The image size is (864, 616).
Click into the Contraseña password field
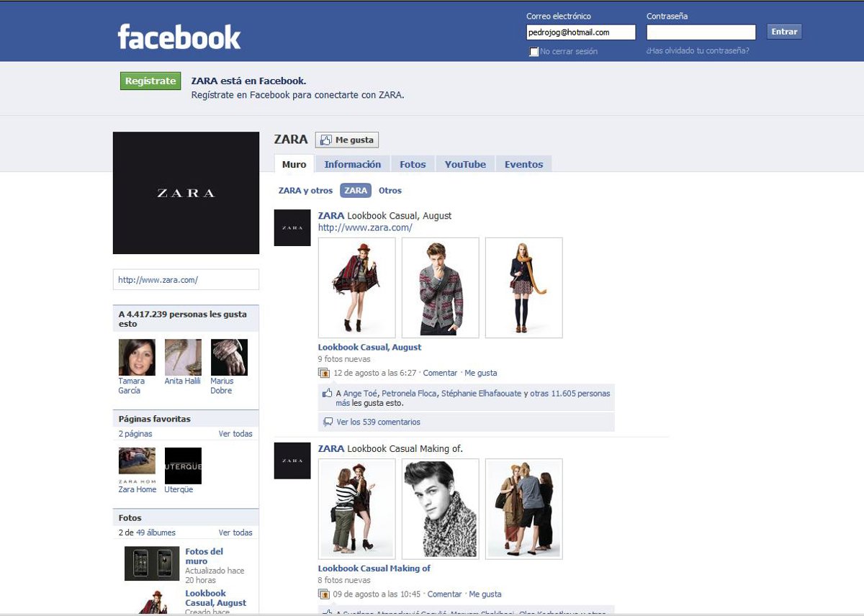(701, 32)
